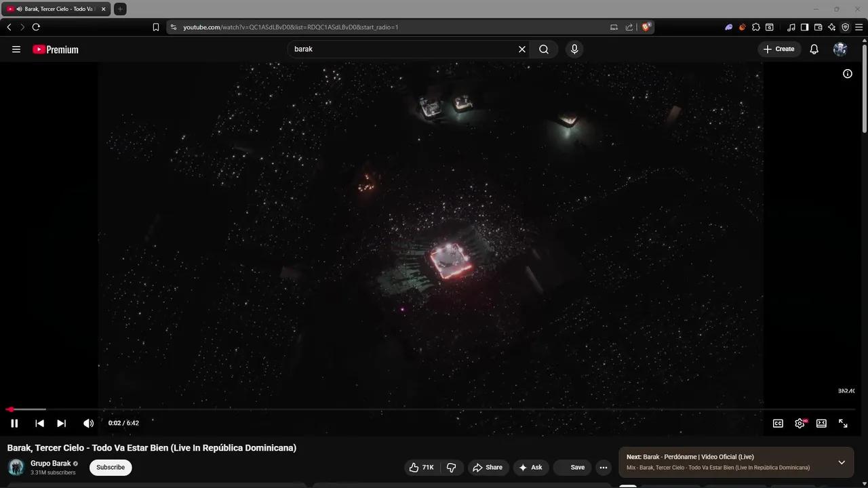
Task: Select the Barak, Tercer Cielo browser tab
Action: pos(57,9)
